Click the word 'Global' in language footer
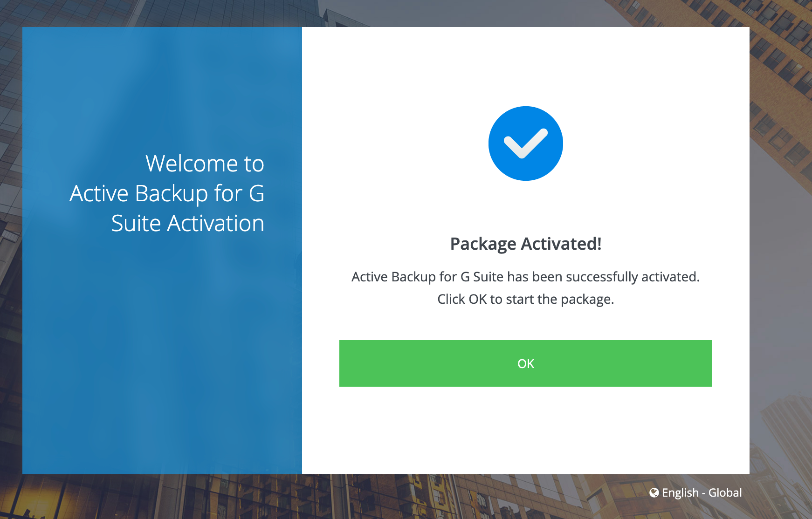This screenshot has height=519, width=812. click(725, 492)
